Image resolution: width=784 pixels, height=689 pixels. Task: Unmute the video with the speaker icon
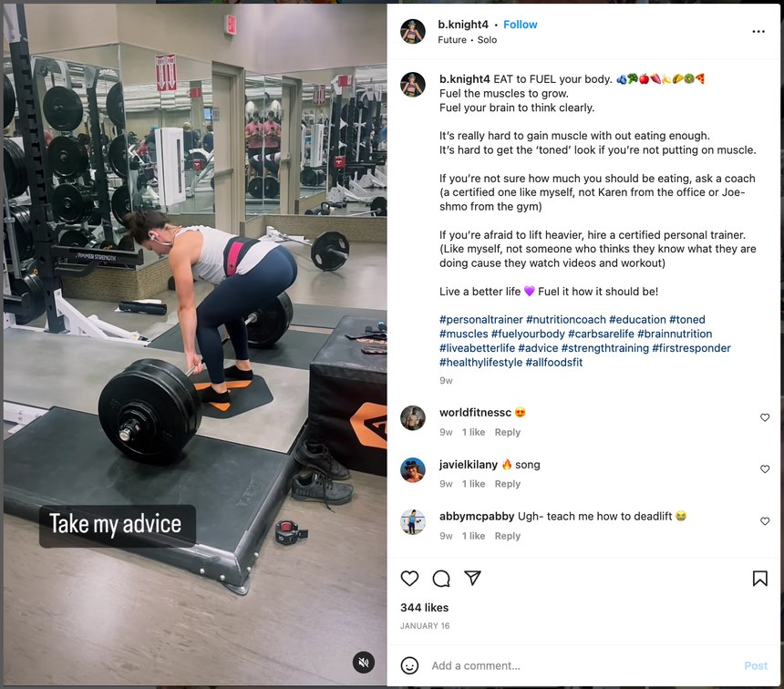tap(364, 663)
